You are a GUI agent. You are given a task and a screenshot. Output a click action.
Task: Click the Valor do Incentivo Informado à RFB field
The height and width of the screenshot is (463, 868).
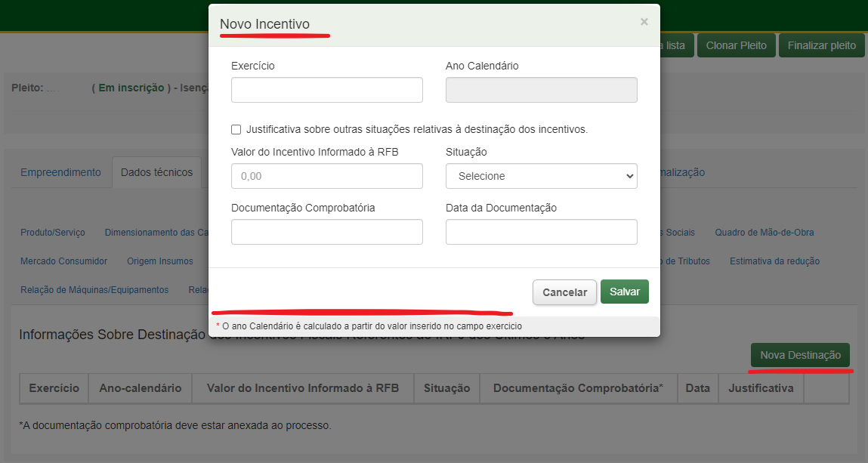tap(326, 176)
